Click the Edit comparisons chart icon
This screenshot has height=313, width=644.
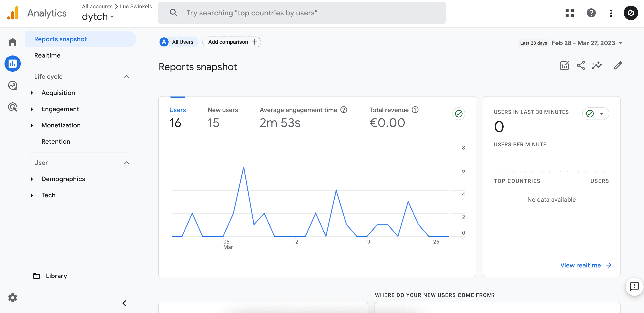(564, 66)
